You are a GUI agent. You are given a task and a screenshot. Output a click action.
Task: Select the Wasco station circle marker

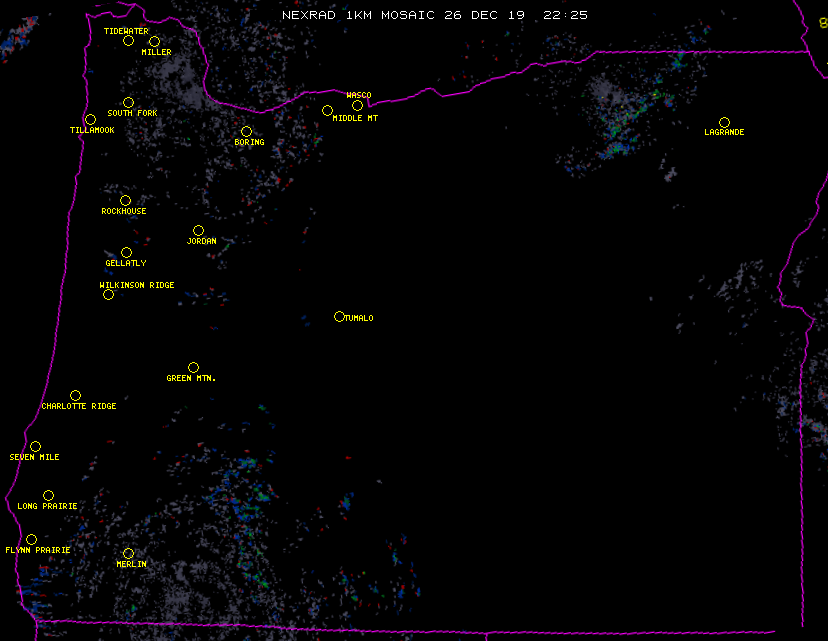pyautogui.click(x=357, y=106)
